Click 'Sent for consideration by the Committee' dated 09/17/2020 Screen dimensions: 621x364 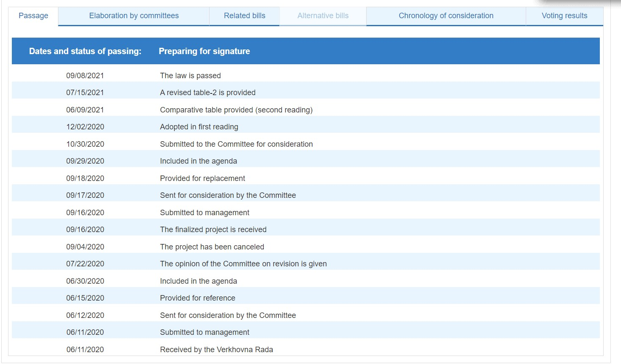tap(228, 195)
